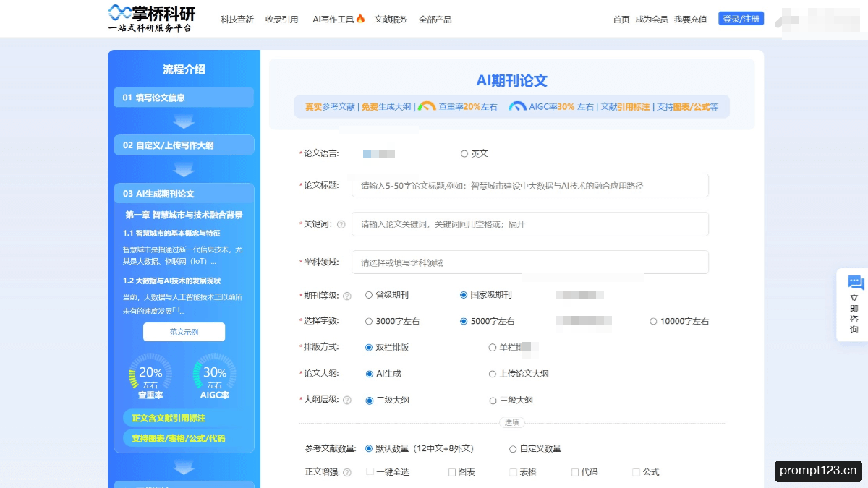
Task: Open the 全部产品 nav menu
Action: [435, 20]
